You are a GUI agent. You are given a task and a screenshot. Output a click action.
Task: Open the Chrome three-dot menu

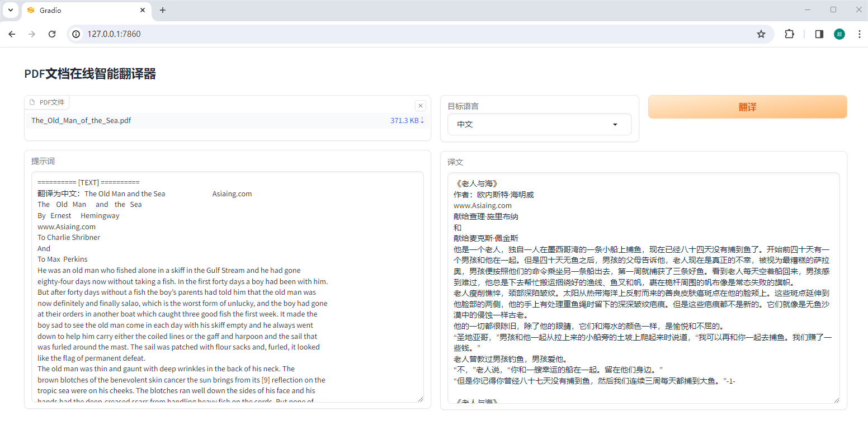859,34
